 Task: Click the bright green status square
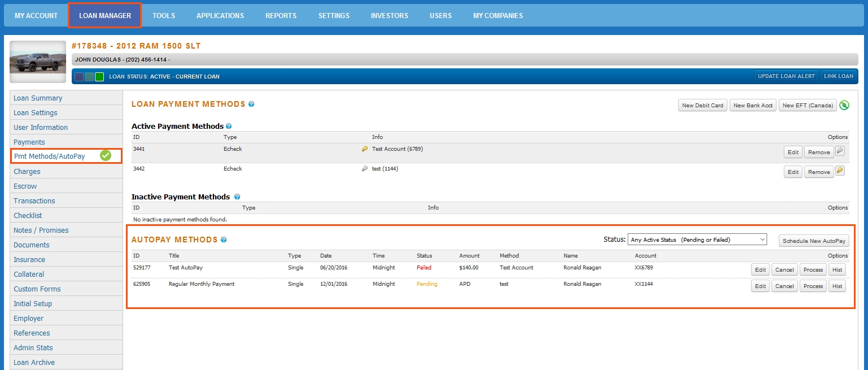[99, 77]
